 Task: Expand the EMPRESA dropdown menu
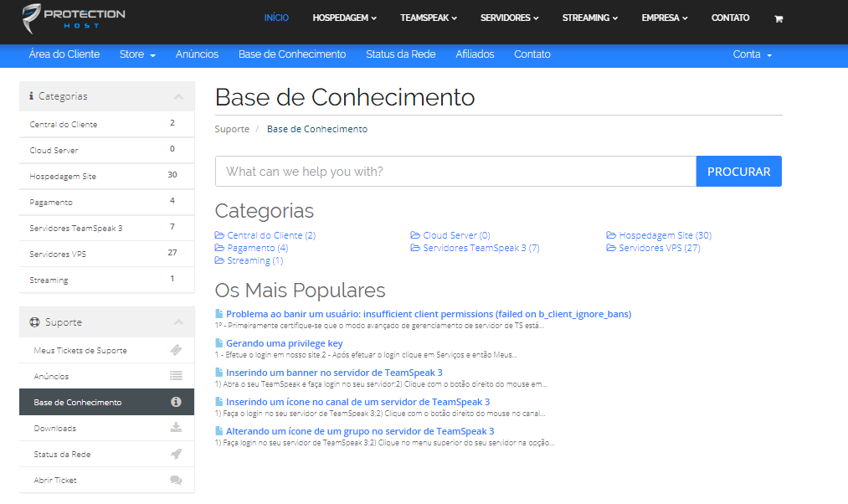point(665,18)
